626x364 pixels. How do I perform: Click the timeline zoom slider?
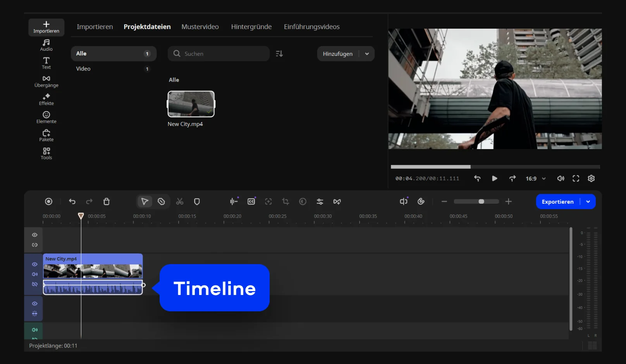476,201
